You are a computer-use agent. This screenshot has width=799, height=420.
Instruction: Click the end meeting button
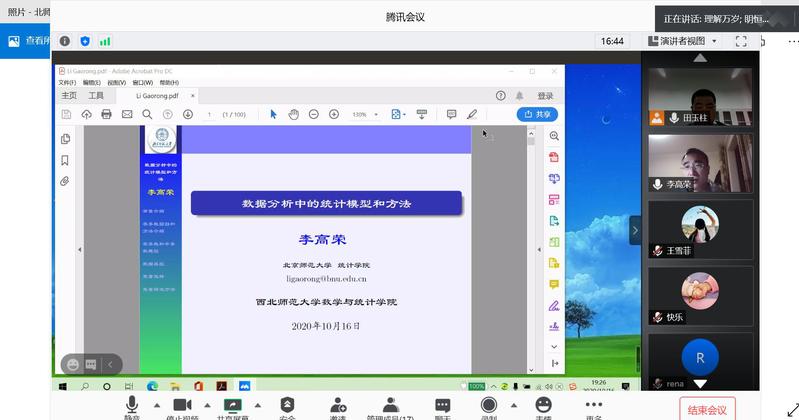(x=708, y=408)
